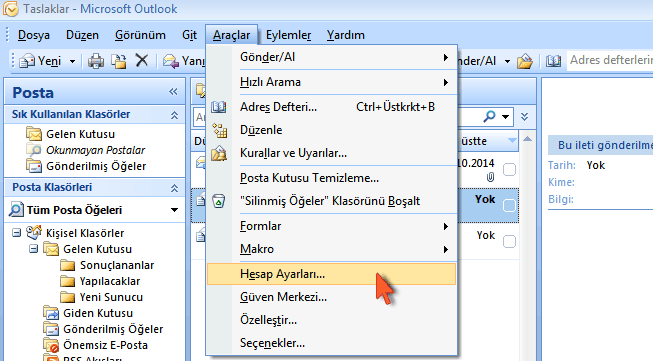Open the search options dropdown arrow

[x=506, y=117]
